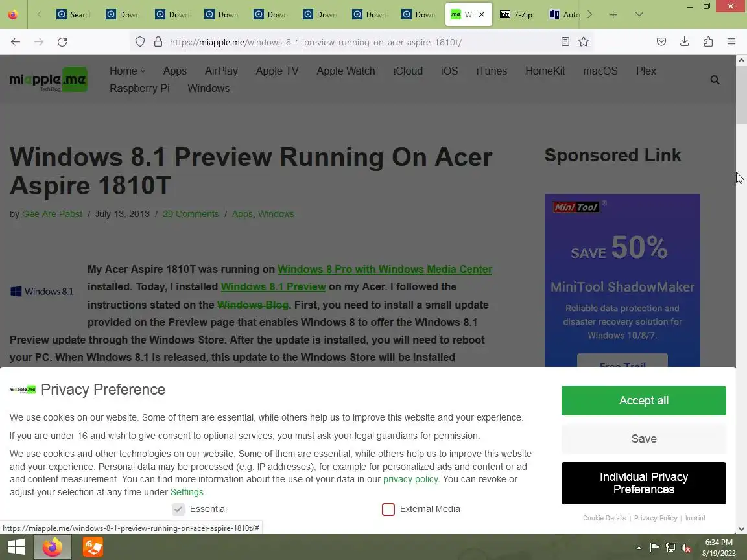
Task: Open the iCloud menu item
Action: click(409, 71)
